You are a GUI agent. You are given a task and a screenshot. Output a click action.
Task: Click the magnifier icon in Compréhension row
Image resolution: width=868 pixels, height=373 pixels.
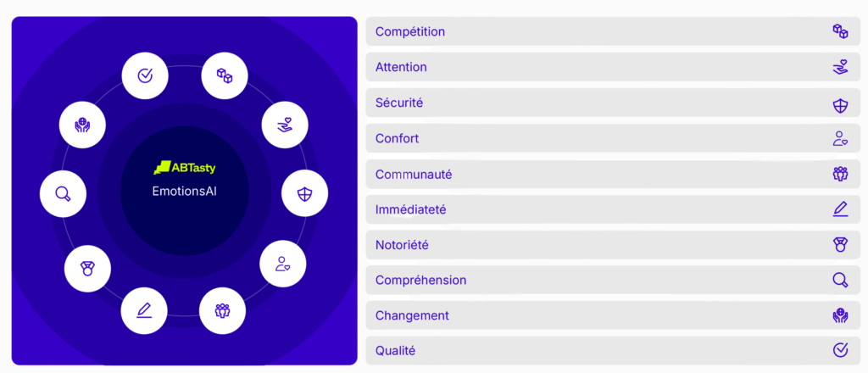(840, 280)
